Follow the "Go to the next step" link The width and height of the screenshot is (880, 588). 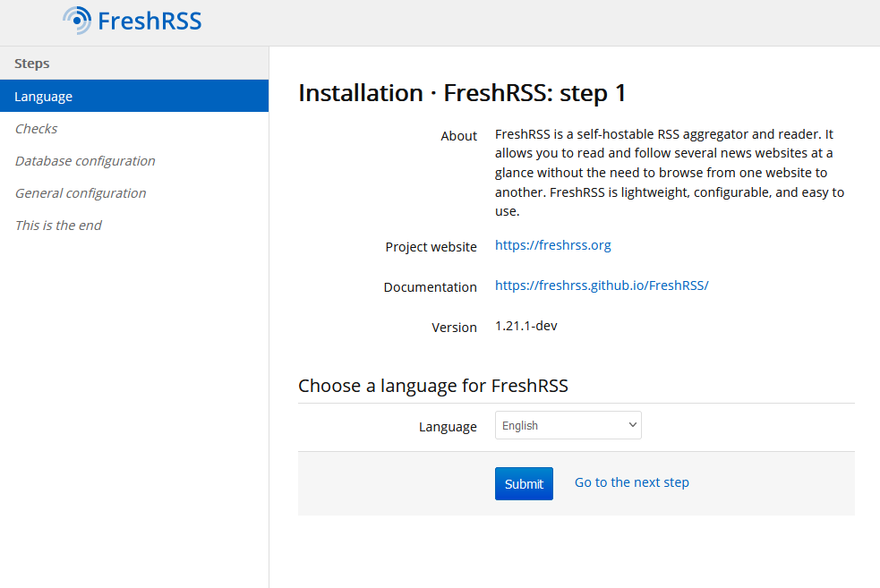(x=632, y=482)
